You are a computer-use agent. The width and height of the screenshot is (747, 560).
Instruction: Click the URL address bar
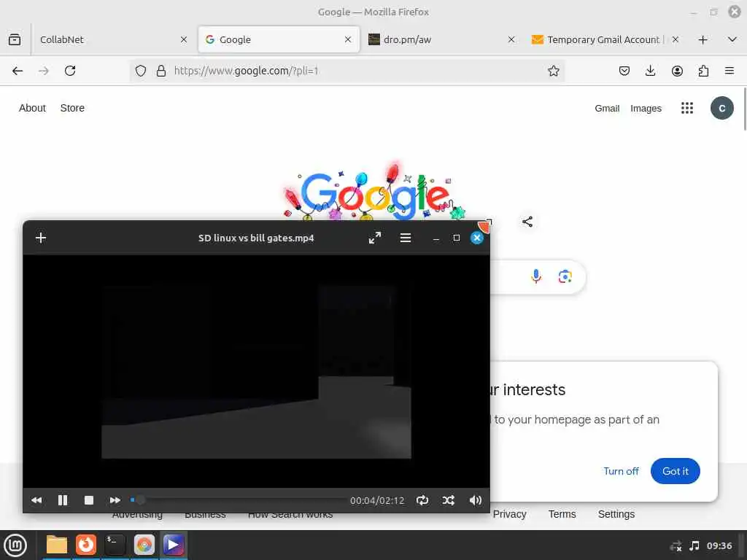coord(348,71)
